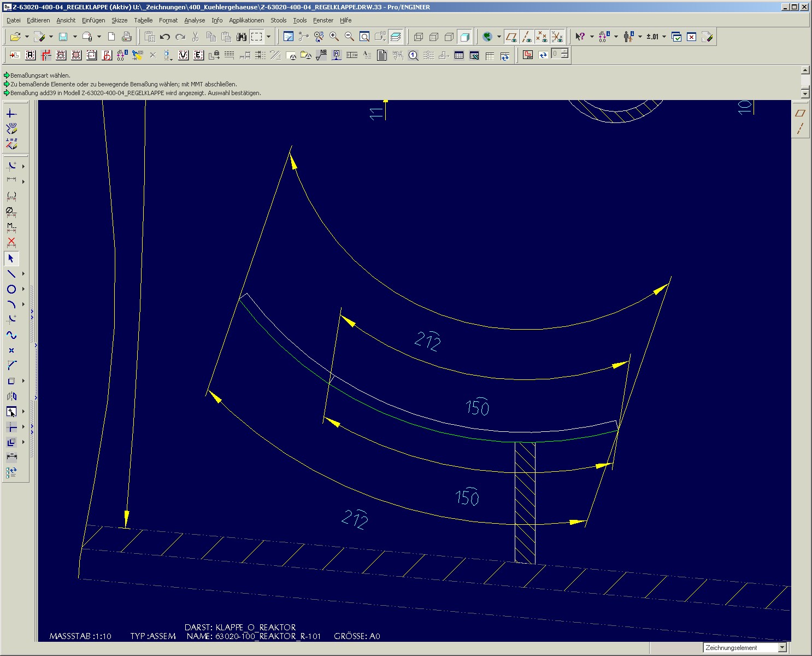Toggle datum axis display
This screenshot has height=656, width=812.
528,37
